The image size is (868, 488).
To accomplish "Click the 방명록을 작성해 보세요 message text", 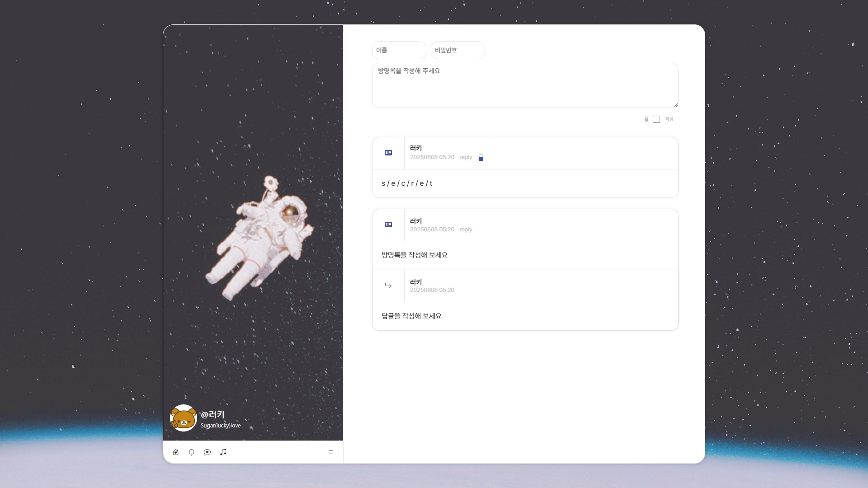I will pos(415,255).
